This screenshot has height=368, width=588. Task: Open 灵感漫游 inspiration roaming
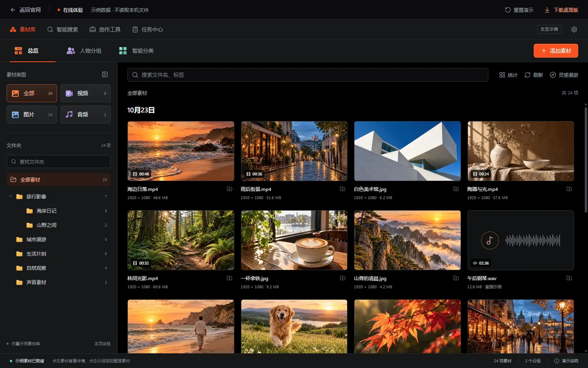click(x=564, y=75)
